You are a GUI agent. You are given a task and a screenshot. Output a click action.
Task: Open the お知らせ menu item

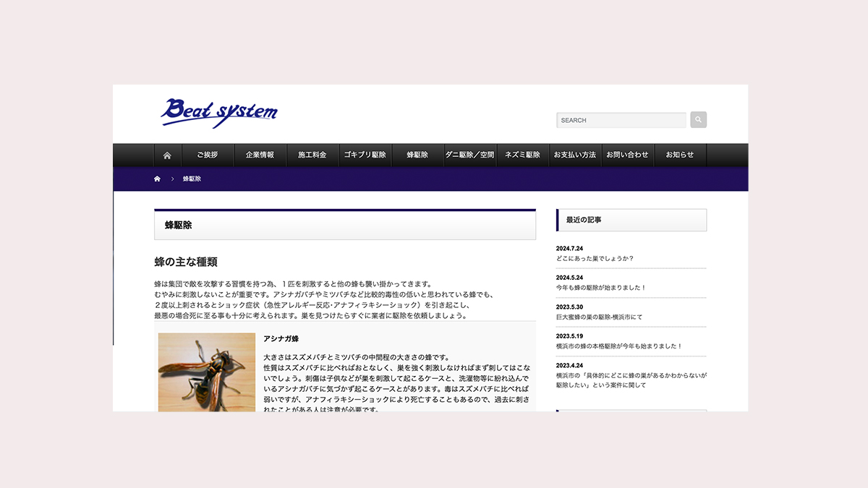point(680,155)
